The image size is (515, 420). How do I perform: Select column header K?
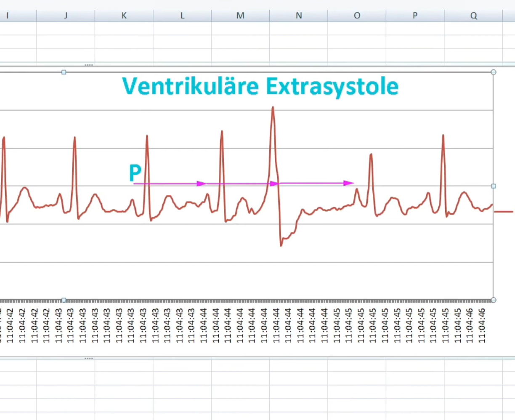124,16
